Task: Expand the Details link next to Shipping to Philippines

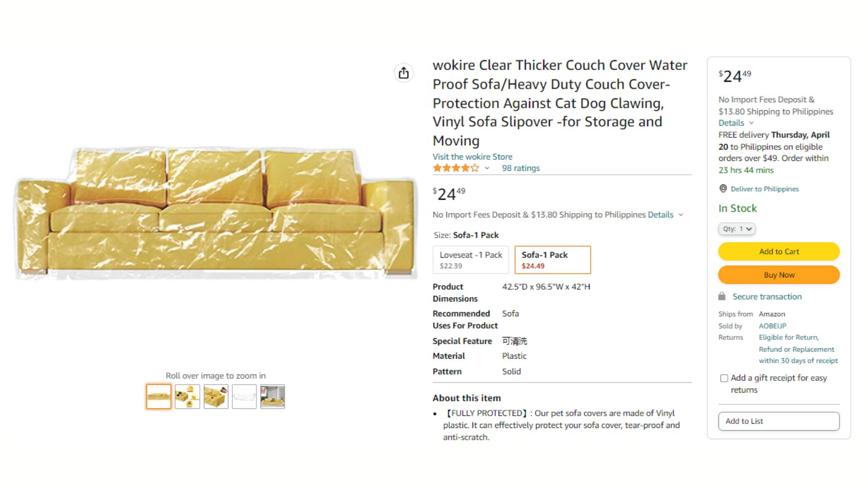Action: [x=665, y=215]
